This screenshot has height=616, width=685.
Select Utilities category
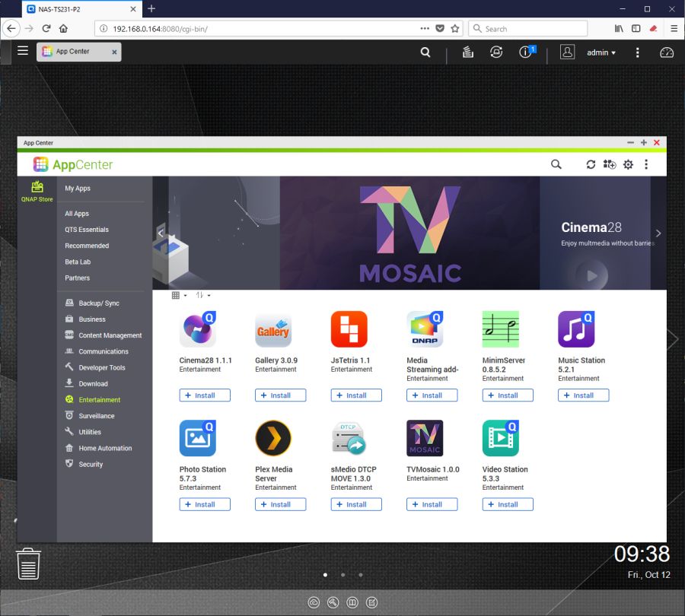coord(83,432)
